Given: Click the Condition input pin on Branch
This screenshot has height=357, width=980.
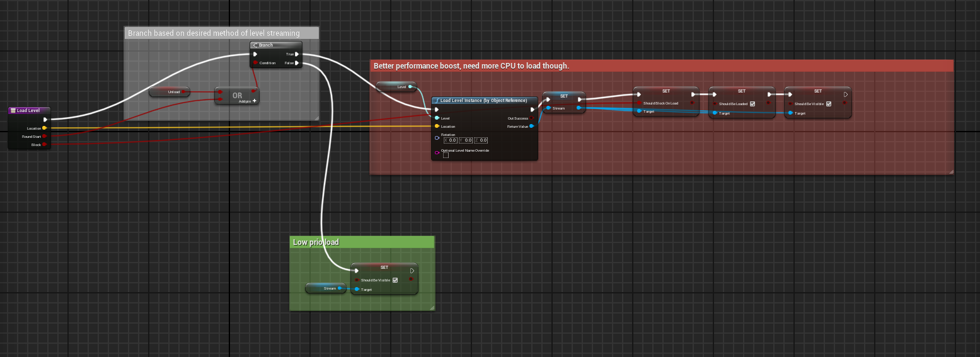Looking at the screenshot, I should pyautogui.click(x=255, y=63).
